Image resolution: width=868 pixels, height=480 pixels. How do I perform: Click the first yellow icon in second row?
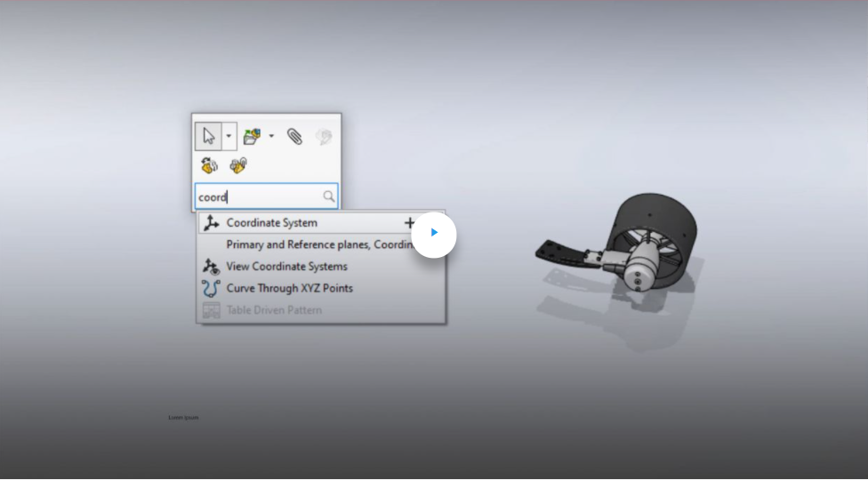click(x=210, y=165)
